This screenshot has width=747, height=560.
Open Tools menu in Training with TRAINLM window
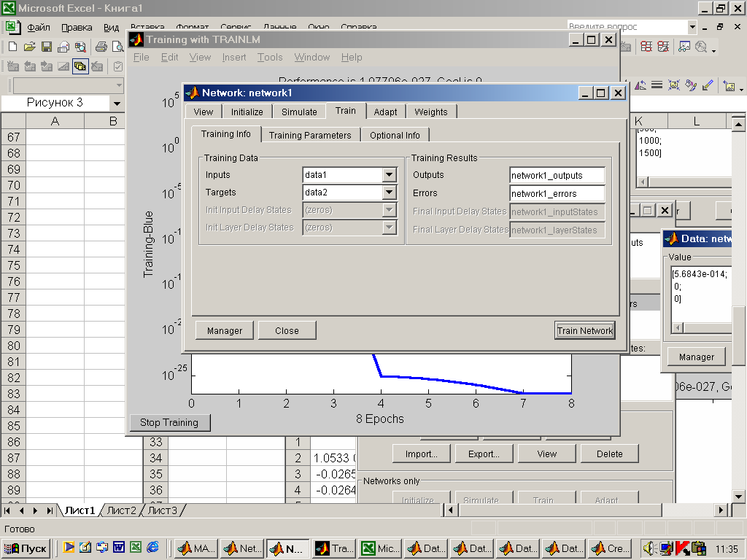270,57
